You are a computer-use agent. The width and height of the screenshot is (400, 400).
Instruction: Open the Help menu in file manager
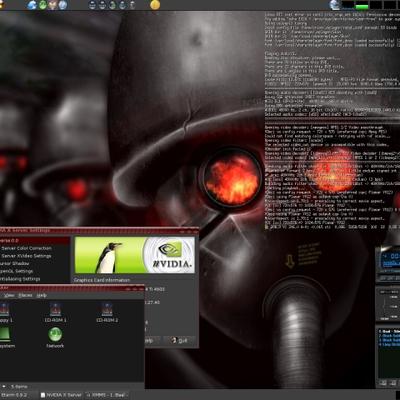(x=42, y=295)
